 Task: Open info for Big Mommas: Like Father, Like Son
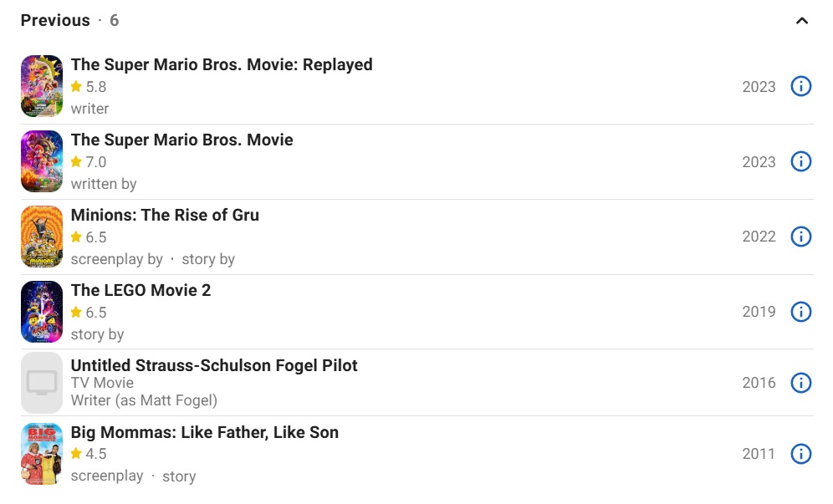click(800, 454)
